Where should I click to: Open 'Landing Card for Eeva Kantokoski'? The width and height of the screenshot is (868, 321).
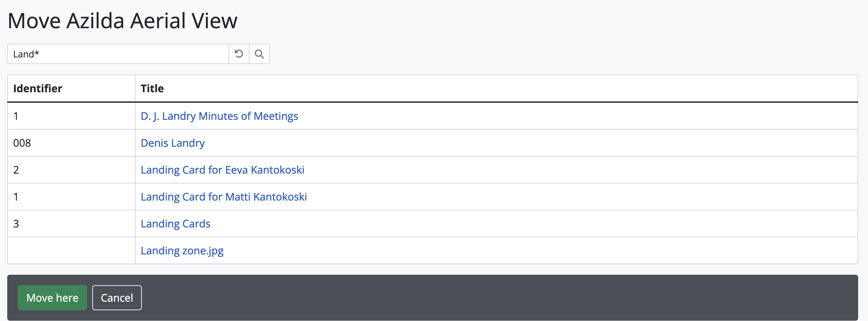[222, 170]
